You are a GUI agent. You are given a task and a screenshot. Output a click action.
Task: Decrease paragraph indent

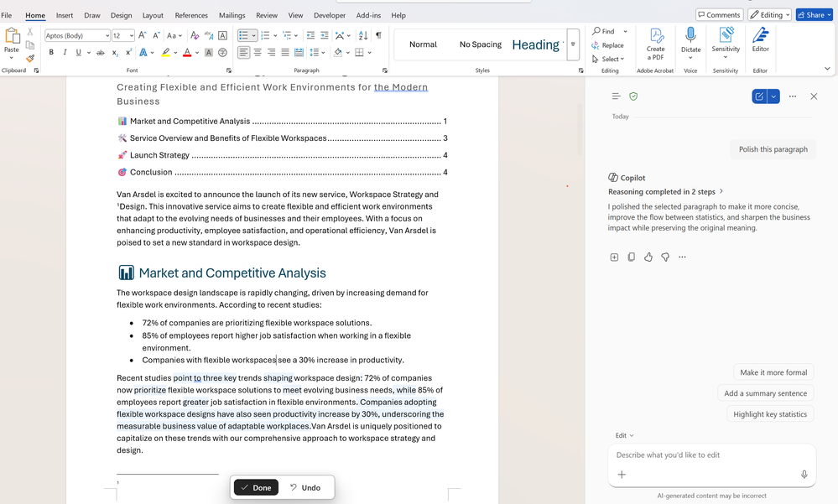click(310, 35)
